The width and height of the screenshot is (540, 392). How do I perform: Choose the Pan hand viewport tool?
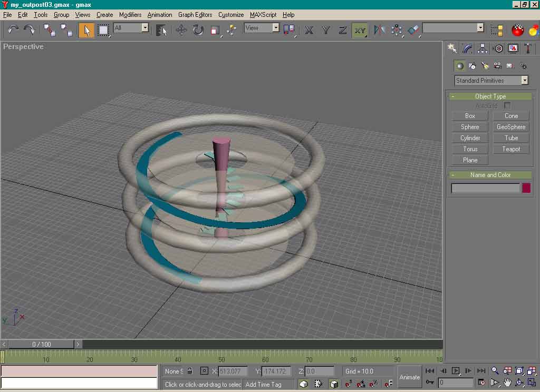click(507, 383)
